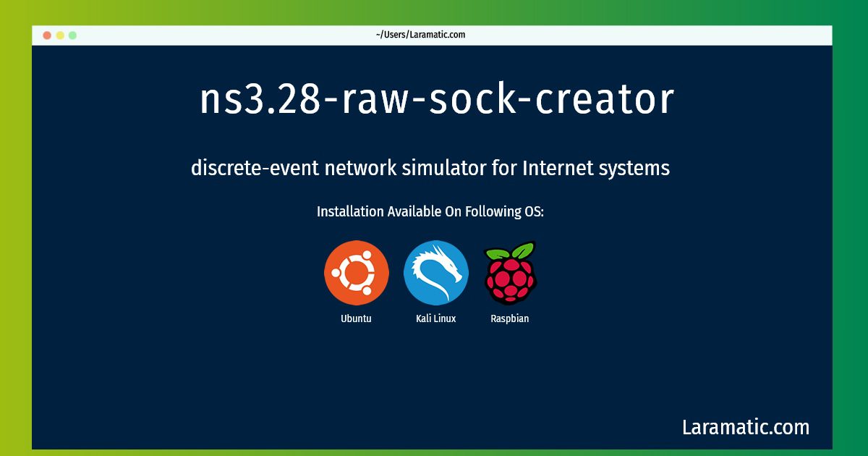Choose the Raspbian raspberry icon
This screenshot has height=456, width=868.
click(510, 273)
